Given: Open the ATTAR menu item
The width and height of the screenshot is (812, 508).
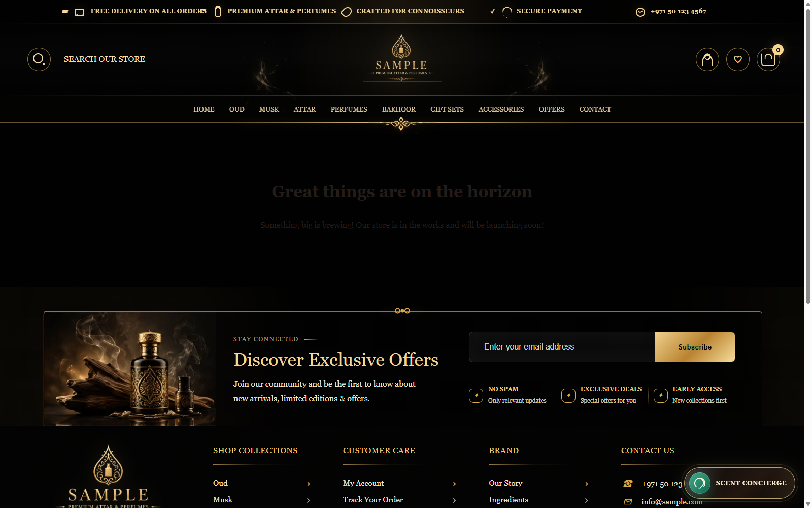Looking at the screenshot, I should click(304, 109).
